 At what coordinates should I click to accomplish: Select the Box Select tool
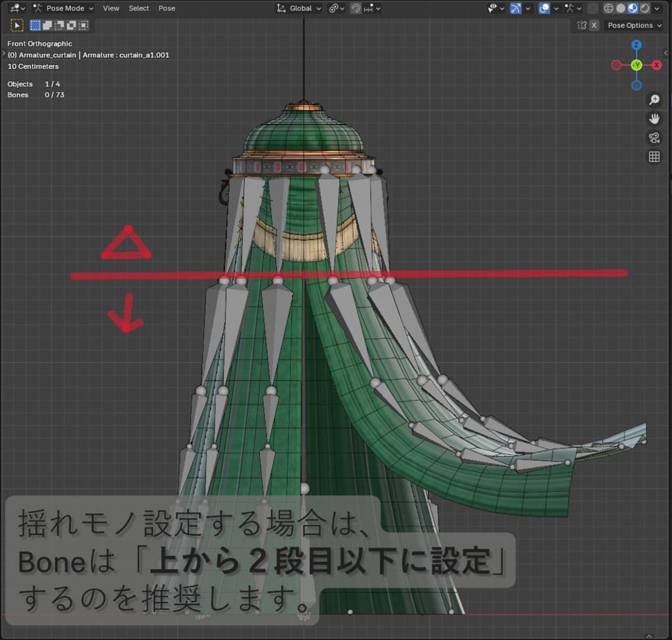(x=35, y=25)
